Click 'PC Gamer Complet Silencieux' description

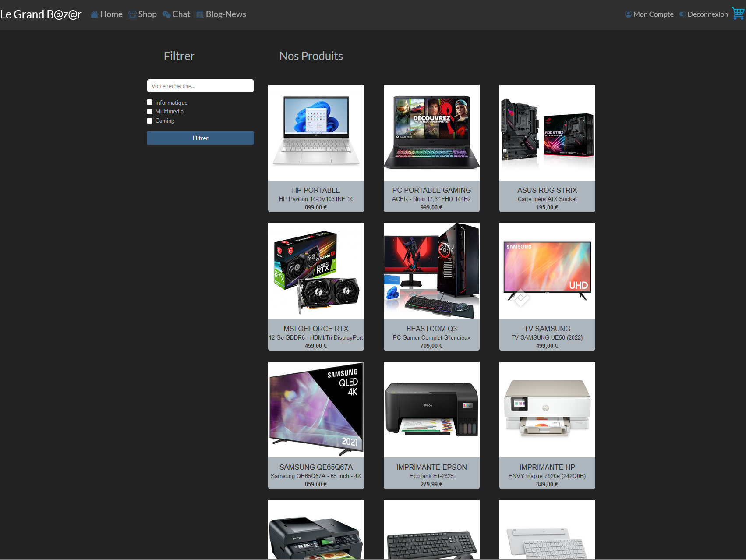[431, 337]
